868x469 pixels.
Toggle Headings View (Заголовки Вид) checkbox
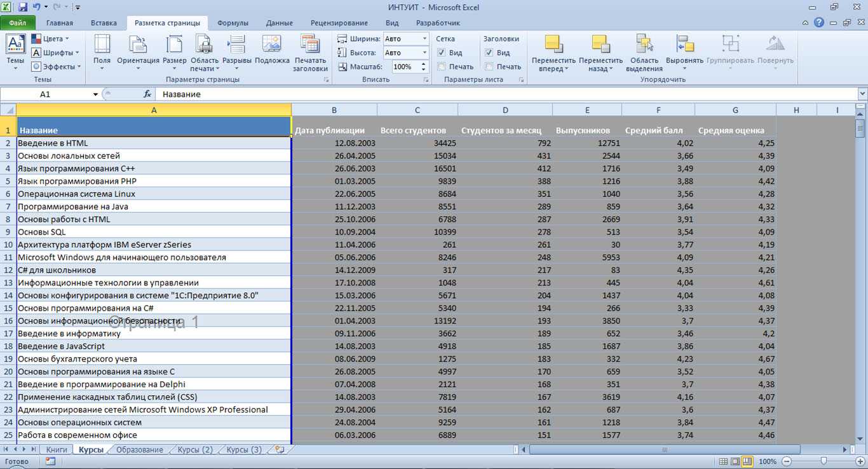[x=489, y=53]
